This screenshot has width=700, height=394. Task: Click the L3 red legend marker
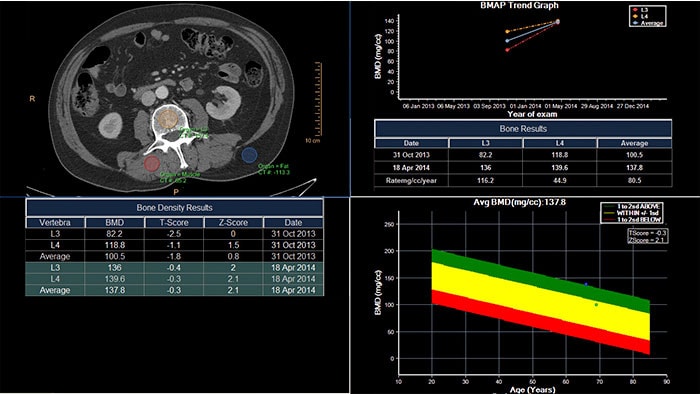pos(634,10)
